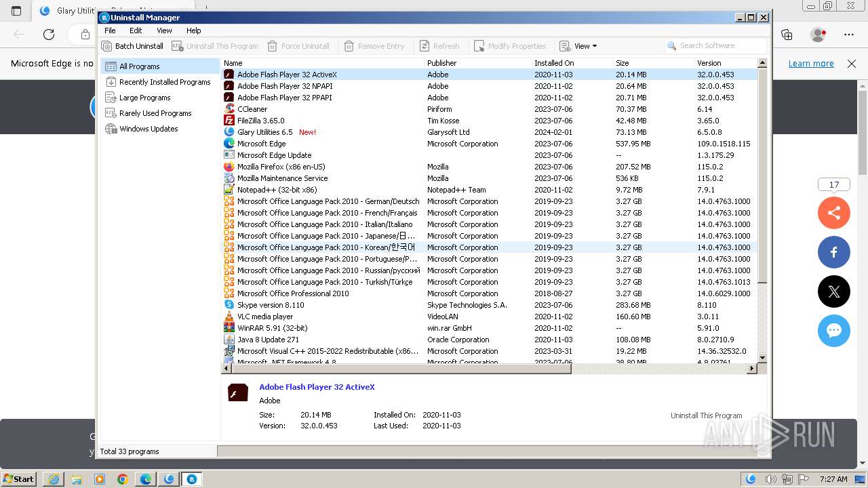Click the Batch Uninstall toolbar icon
The image size is (868, 488).
(x=106, y=46)
